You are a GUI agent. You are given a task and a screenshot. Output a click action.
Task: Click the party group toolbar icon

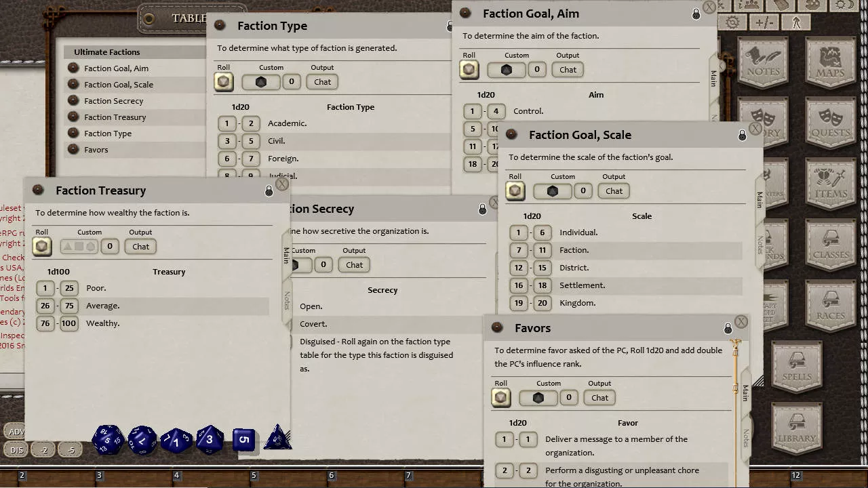[749, 4]
